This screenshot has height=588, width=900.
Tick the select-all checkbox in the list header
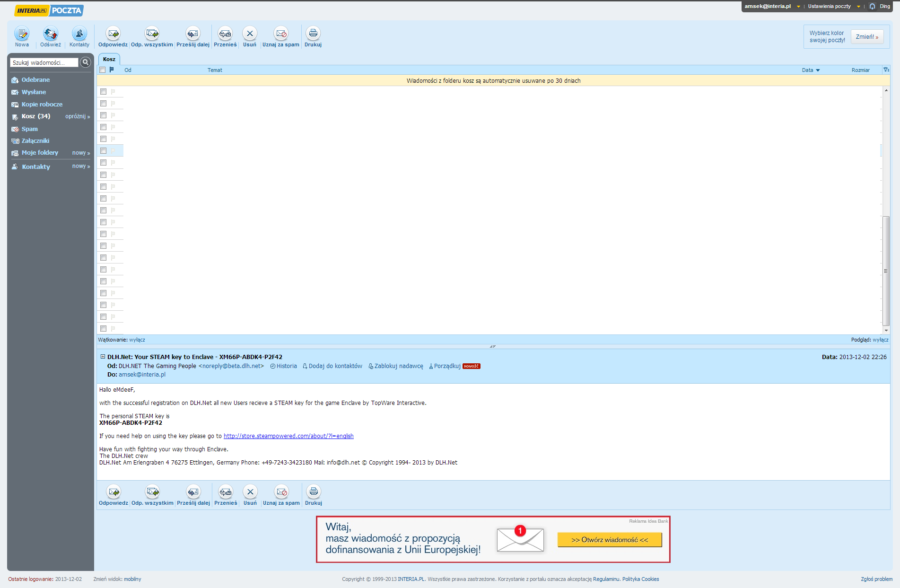[103, 70]
